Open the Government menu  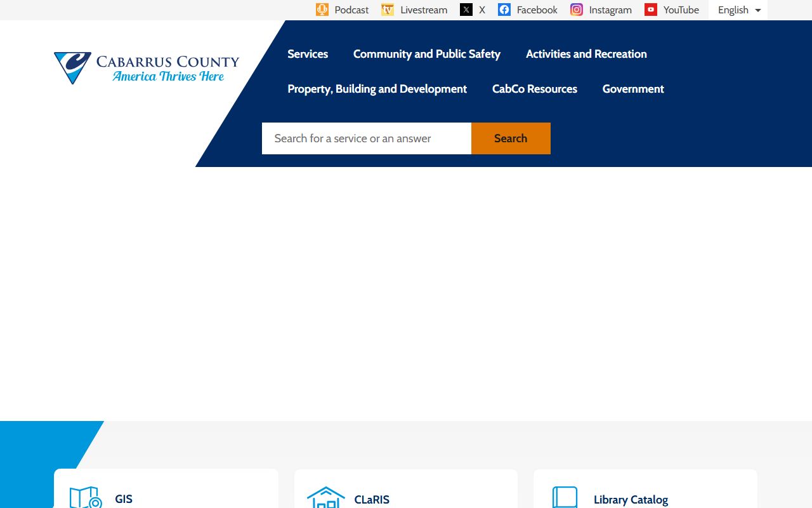(633, 89)
